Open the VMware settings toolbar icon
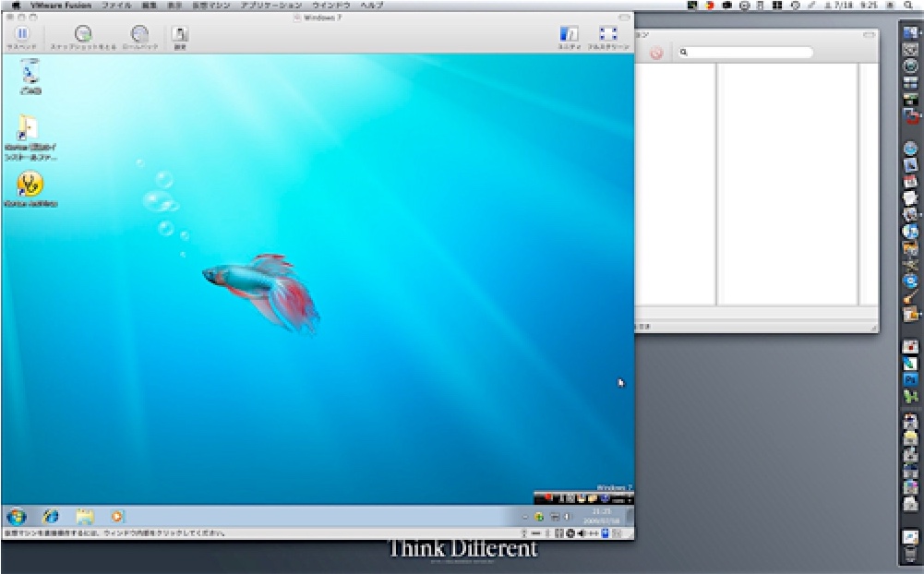This screenshot has height=574, width=924. pos(180,34)
